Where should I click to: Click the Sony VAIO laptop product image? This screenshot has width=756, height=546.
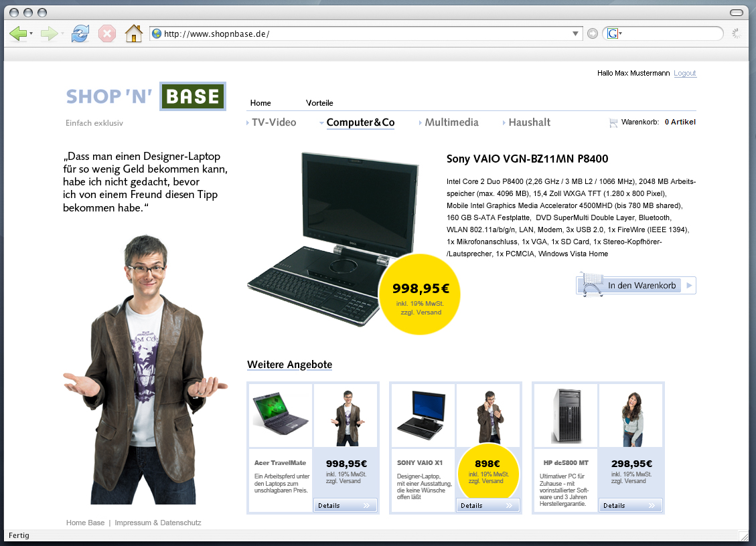click(x=333, y=239)
